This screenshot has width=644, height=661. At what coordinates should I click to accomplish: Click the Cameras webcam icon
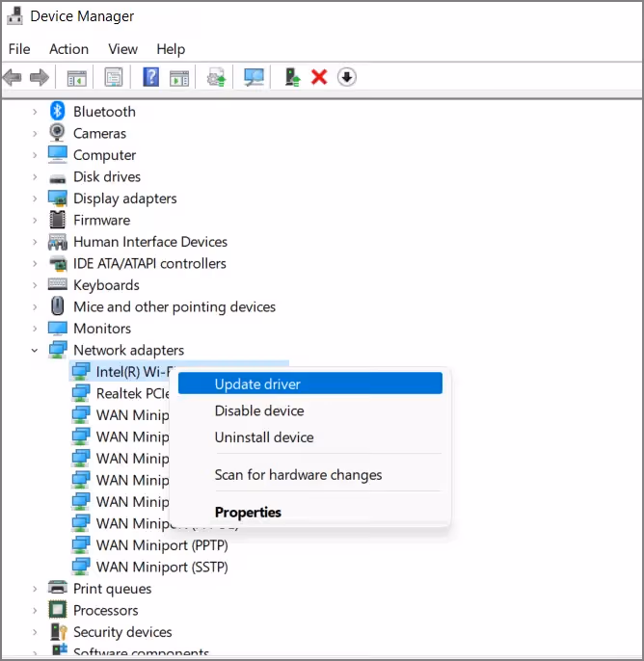(x=57, y=133)
